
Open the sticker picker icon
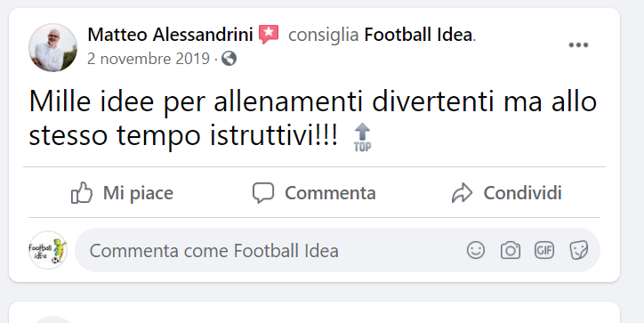(579, 250)
